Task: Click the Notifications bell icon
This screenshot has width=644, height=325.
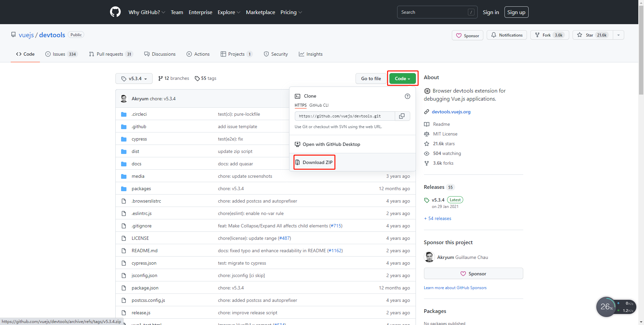Action: [x=493, y=35]
